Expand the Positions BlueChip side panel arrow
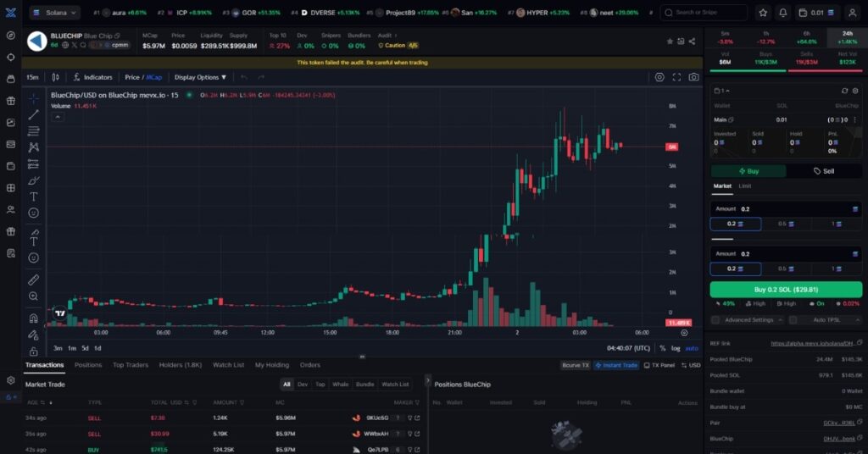 pos(427,381)
